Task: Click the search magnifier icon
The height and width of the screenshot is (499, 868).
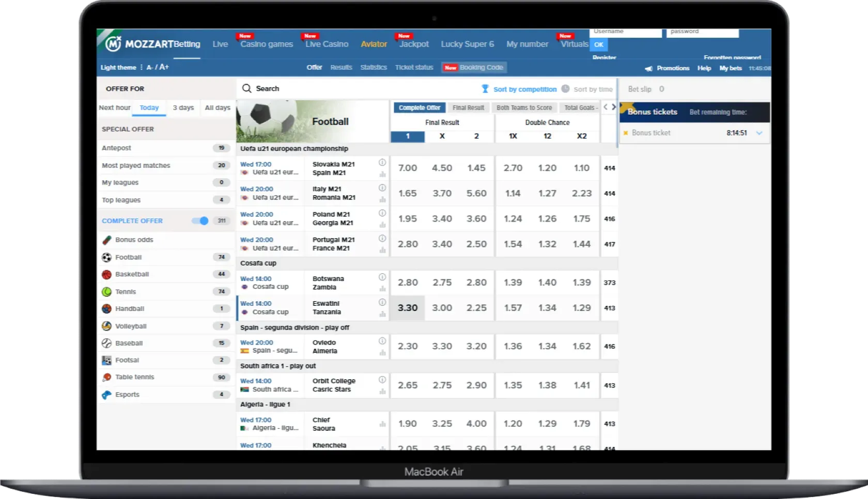Action: coord(247,88)
